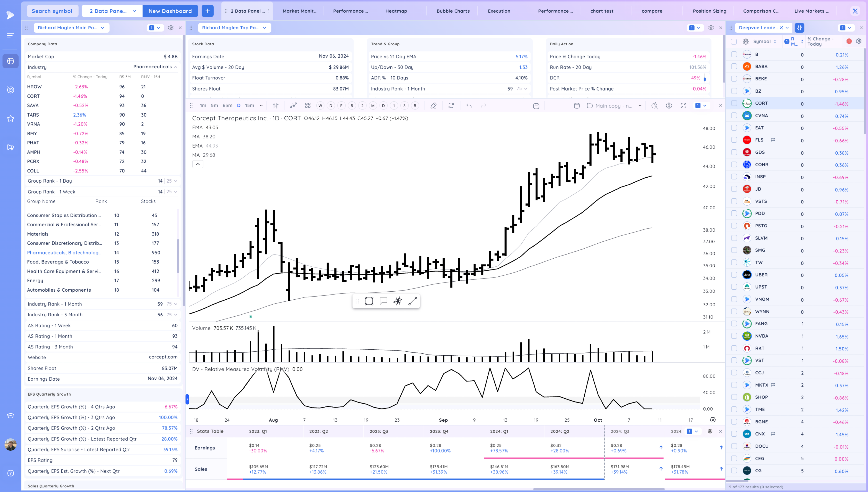Open the Bubble Charts tab
868x492 pixels.
453,11
